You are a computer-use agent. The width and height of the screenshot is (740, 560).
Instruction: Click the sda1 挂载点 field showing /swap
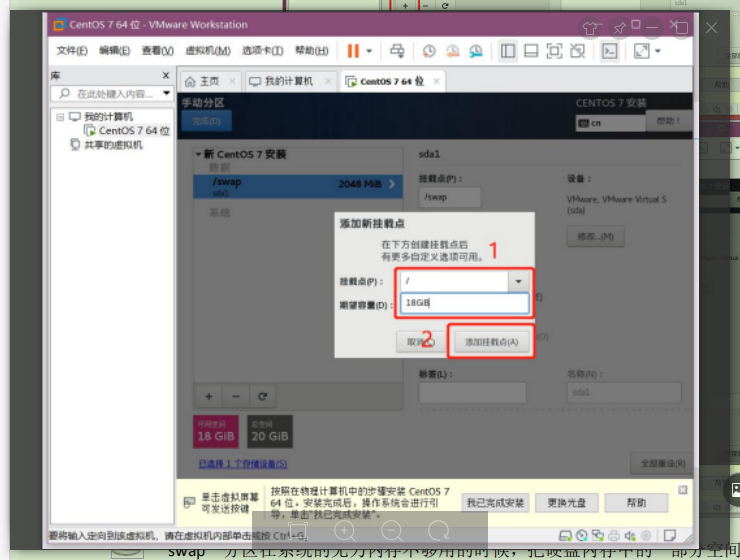click(450, 197)
